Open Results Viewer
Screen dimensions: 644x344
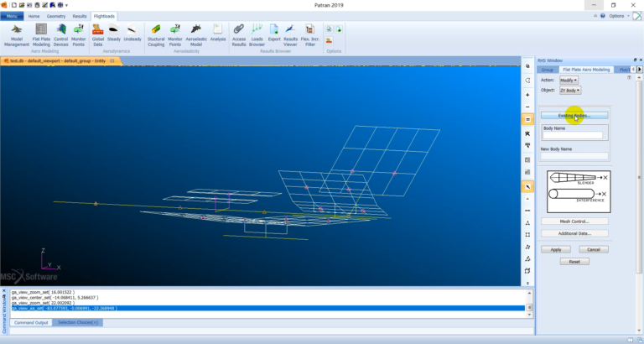click(290, 35)
